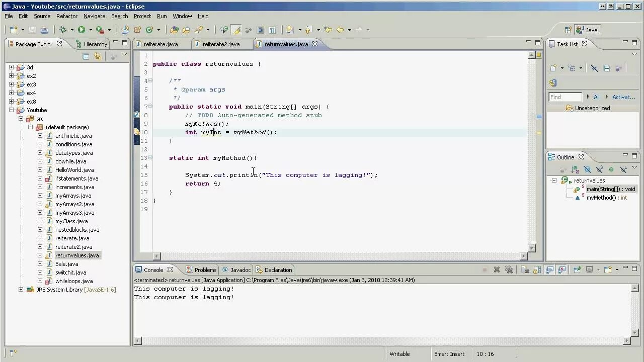644x362 pixels.
Task: Collapse the src folder node
Action: [21, 119]
